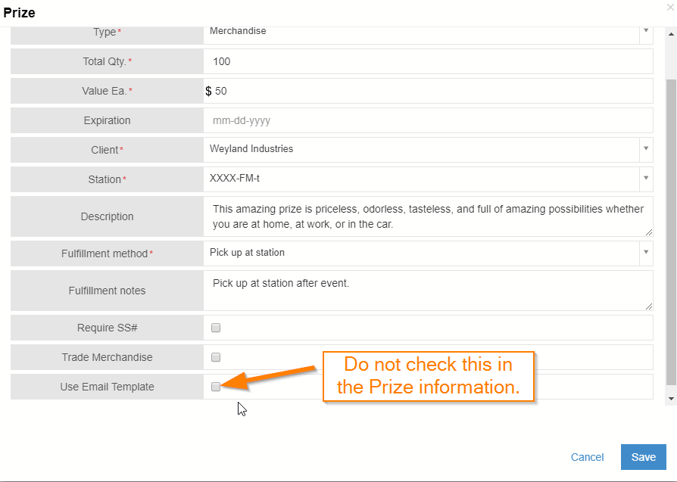Open the Type dropdown showing Merchandise

(428, 31)
